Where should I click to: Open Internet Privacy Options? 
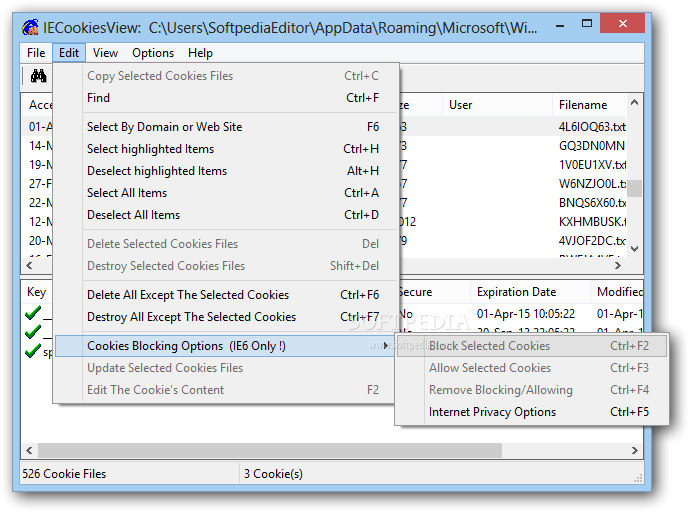532,412
